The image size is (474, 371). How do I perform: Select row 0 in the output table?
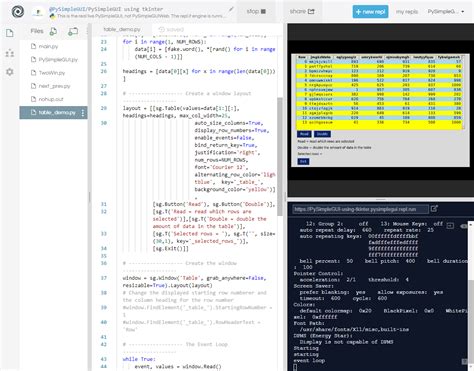(379, 62)
